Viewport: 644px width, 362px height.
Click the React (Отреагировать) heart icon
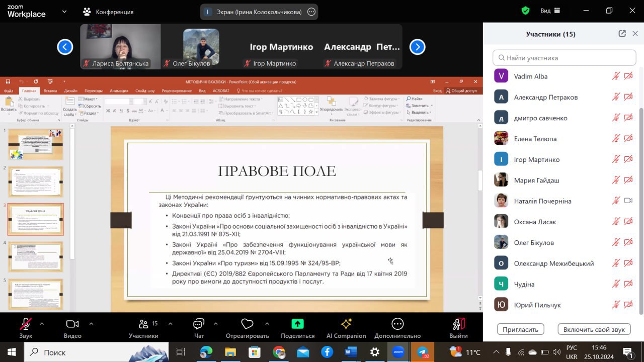point(247,324)
